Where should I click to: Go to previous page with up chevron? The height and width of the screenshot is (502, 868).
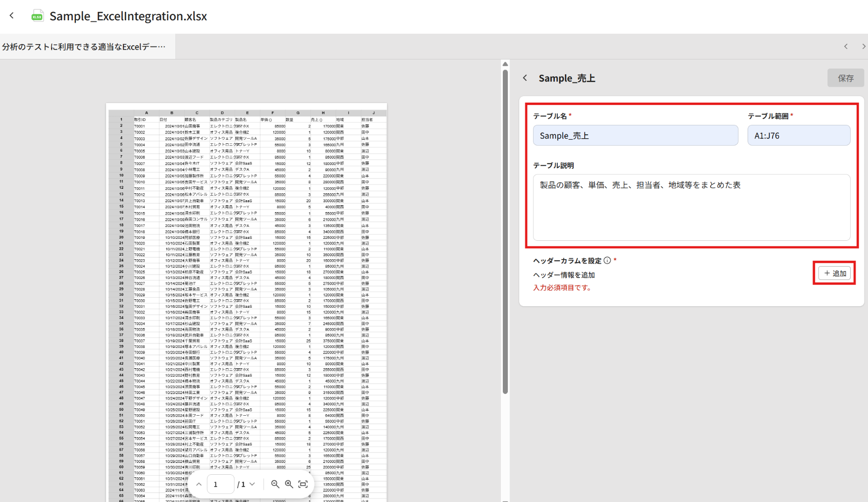coord(199,484)
